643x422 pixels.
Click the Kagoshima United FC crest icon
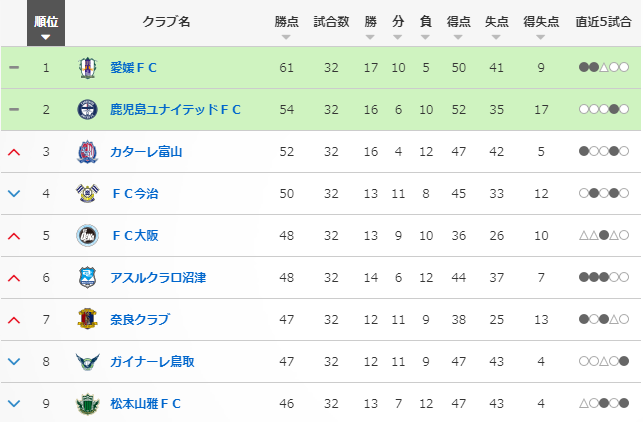[x=87, y=110]
